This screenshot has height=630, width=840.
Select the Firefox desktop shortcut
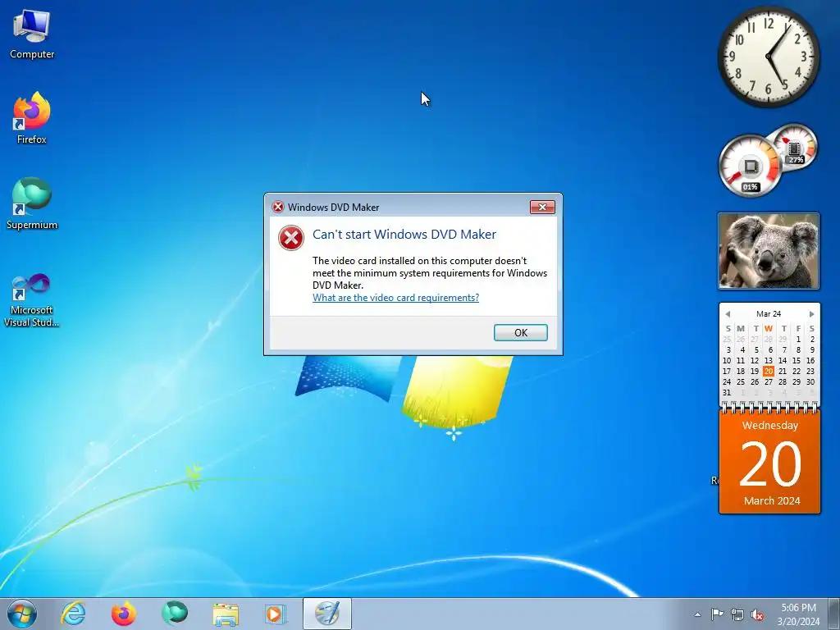32,118
